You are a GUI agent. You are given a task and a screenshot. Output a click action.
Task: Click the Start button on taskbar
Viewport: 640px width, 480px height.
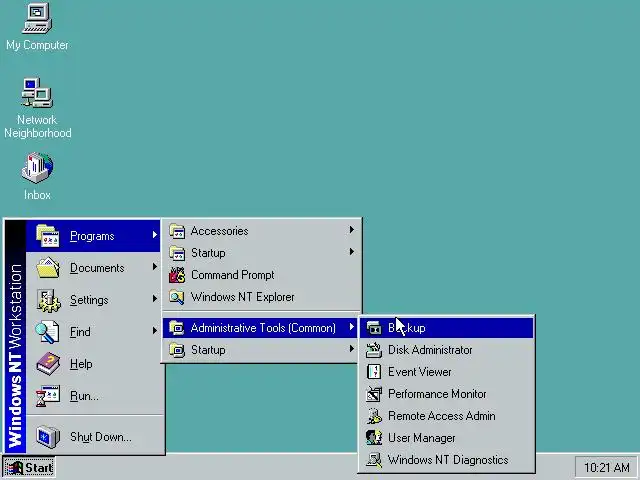click(x=29, y=467)
